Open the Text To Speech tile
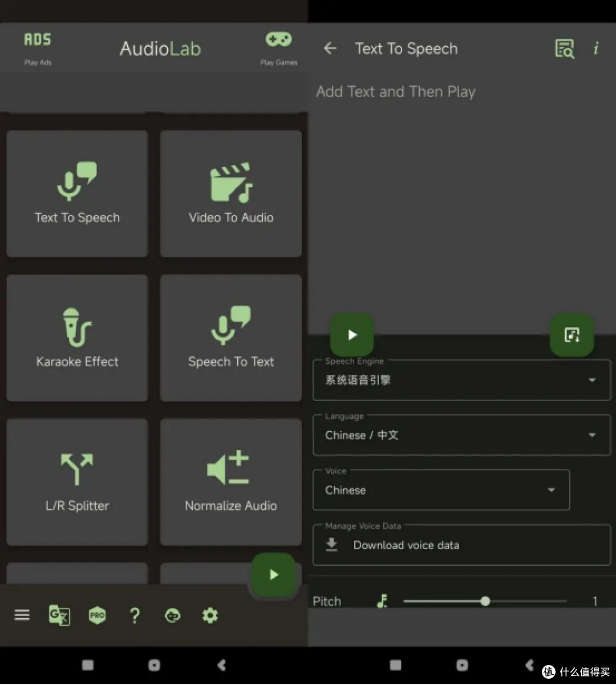 (78, 194)
